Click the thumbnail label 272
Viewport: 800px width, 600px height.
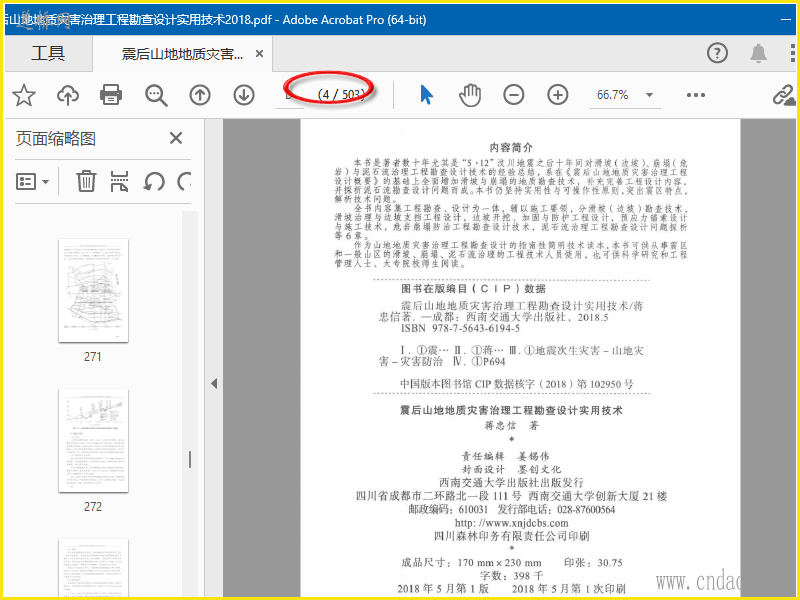point(93,507)
